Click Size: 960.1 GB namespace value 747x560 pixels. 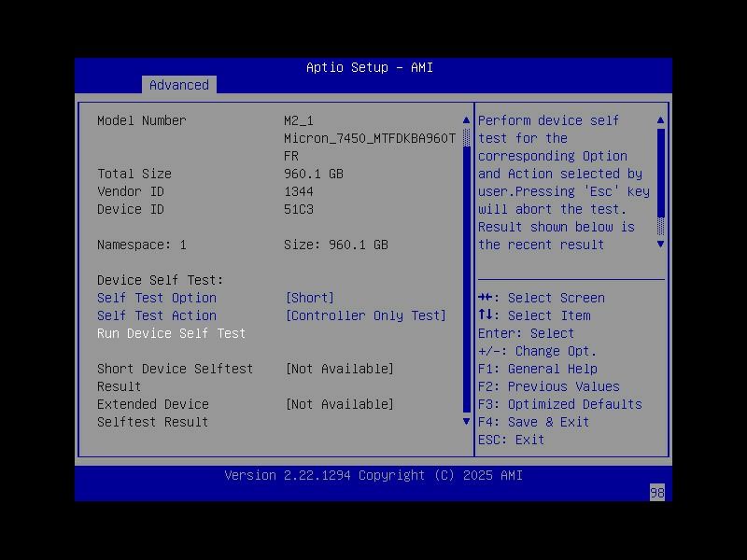(336, 245)
